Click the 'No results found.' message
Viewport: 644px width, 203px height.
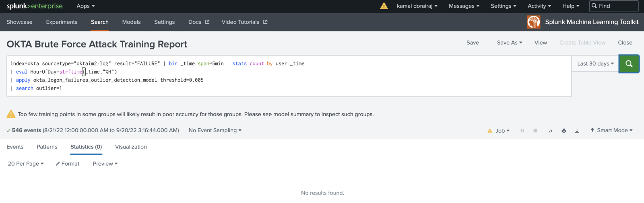click(322, 193)
